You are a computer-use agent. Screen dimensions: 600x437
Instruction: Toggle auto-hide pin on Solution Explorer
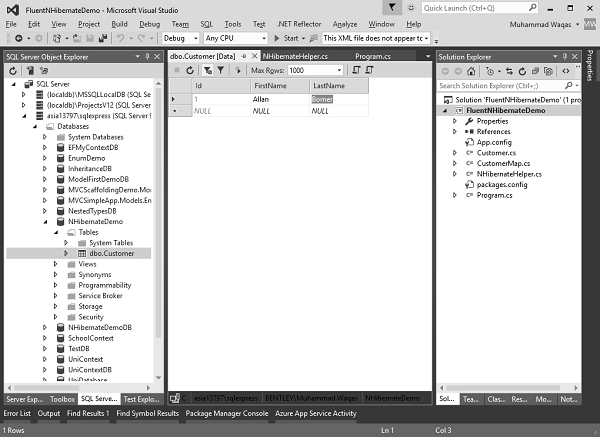(x=565, y=57)
